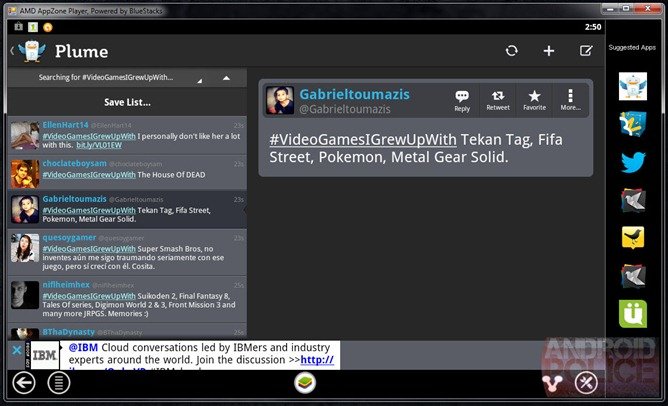Open Gabrieltoumazis profile picture in detail pane
The image size is (668, 406).
tap(280, 101)
